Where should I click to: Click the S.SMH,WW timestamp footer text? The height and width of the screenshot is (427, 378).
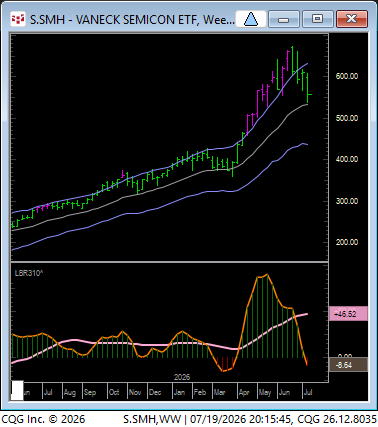point(250,419)
